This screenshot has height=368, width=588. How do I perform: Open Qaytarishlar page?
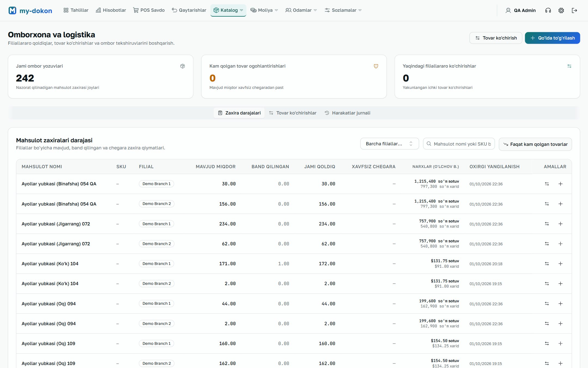189,10
